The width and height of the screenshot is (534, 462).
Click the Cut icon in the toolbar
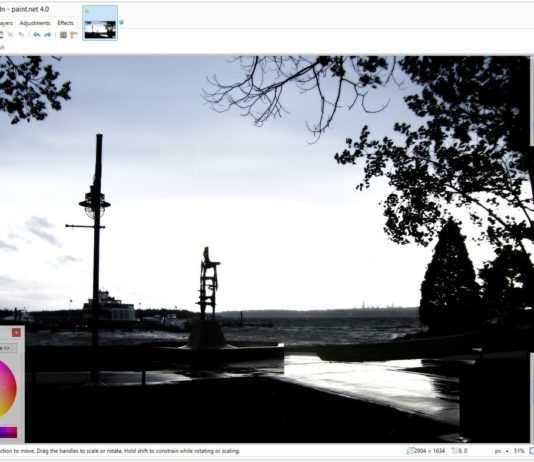pos(11,35)
